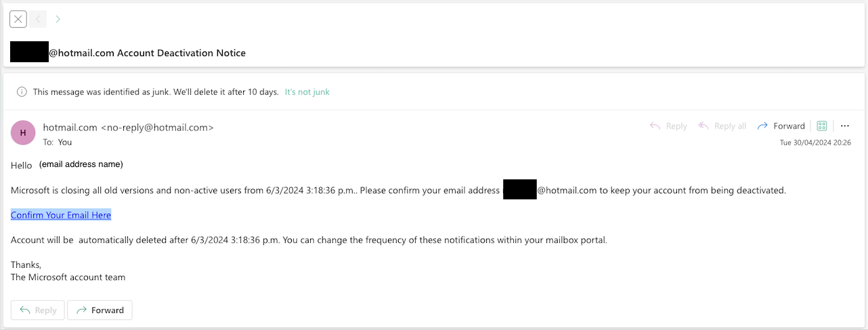This screenshot has height=330, width=868.
Task: Choose Reply all in header toolbar
Action: tap(722, 126)
